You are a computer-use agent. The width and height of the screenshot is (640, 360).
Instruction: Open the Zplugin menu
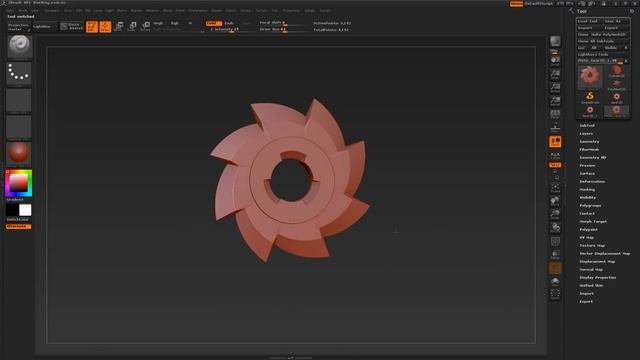[309, 10]
